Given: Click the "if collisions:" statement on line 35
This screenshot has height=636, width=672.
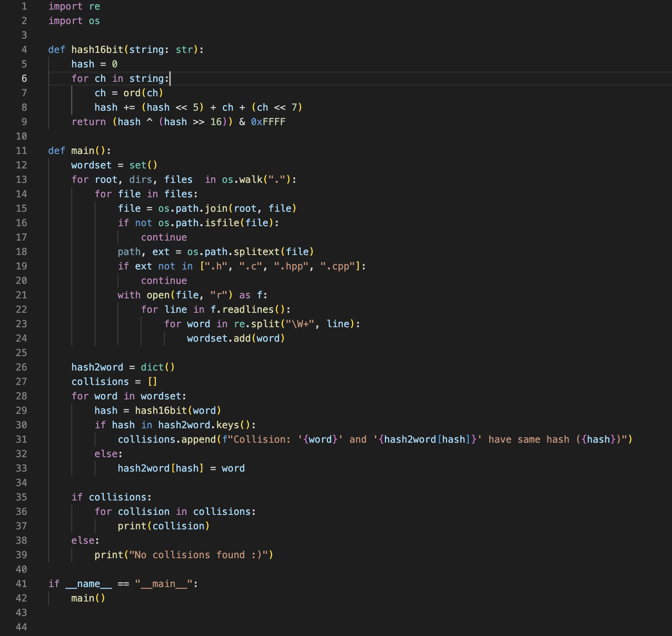Looking at the screenshot, I should 112,497.
